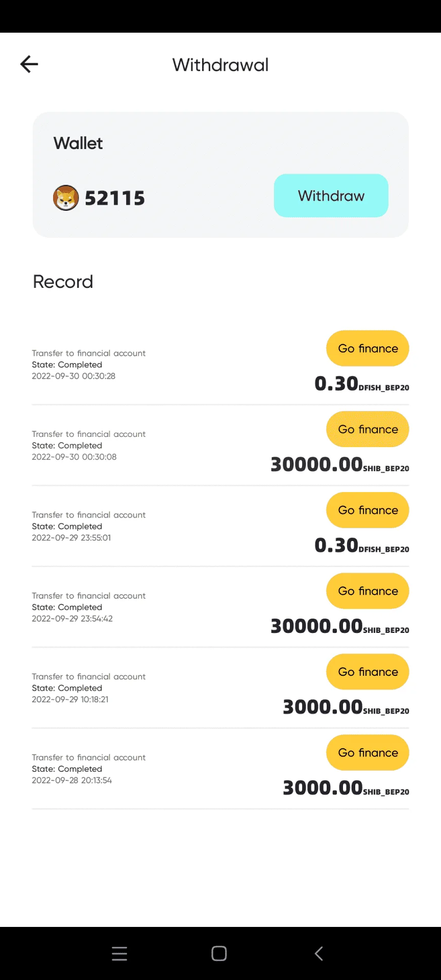Tap the Wallet card title

(78, 143)
